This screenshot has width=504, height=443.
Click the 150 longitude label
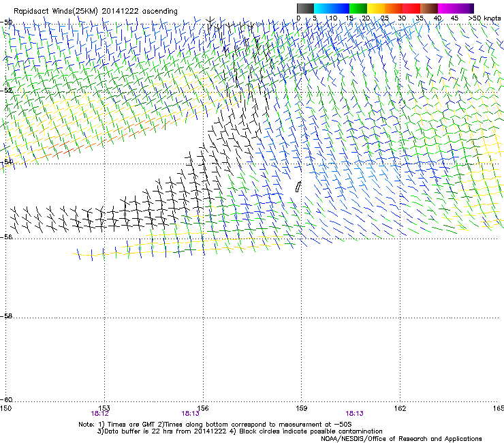point(5,408)
